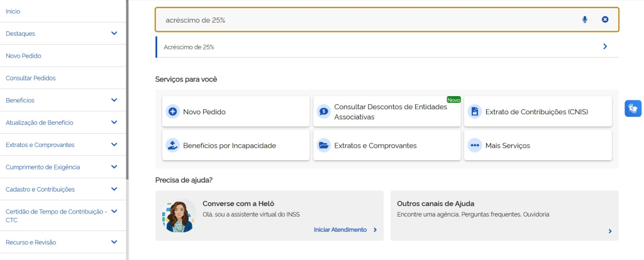Screen dimensions: 644x260
Task: Click the Mais Serviços three-dots icon
Action: pos(475,145)
